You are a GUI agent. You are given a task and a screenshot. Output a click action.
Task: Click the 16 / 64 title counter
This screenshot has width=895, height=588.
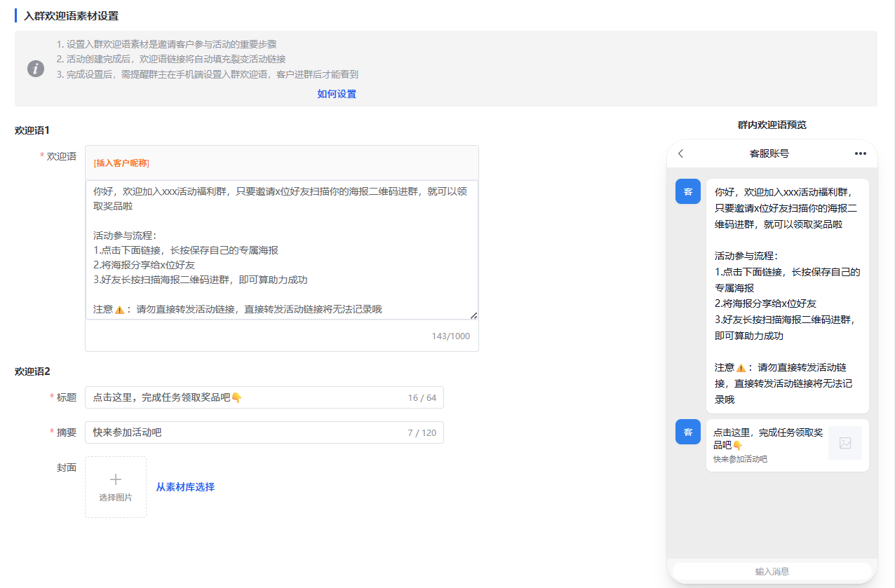pos(422,397)
